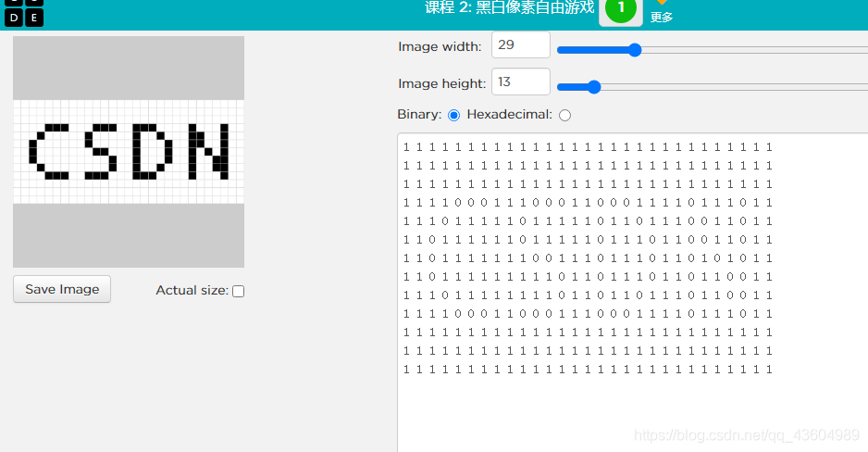Viewport: 868px width, 452px height.
Task: Click the Binary label text
Action: coord(419,114)
